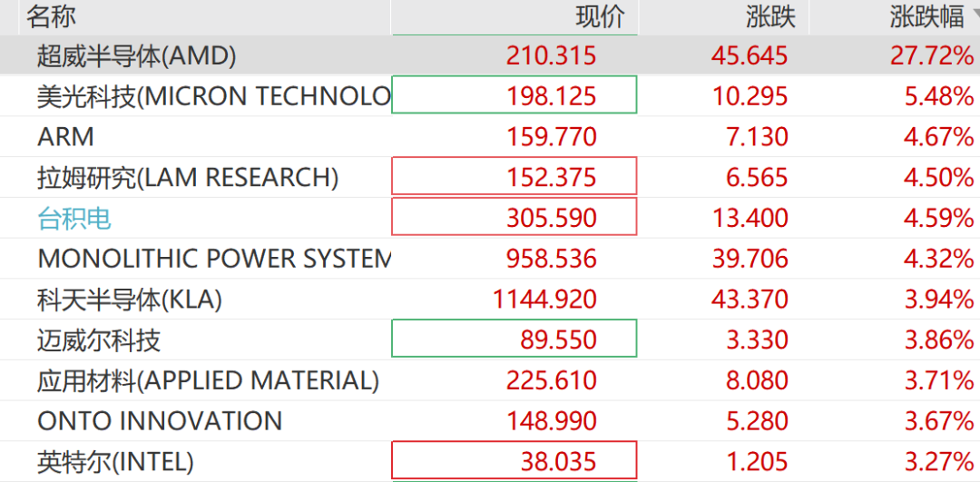Click AMD's 27.72% change value
980x482 pixels.
tap(932, 56)
